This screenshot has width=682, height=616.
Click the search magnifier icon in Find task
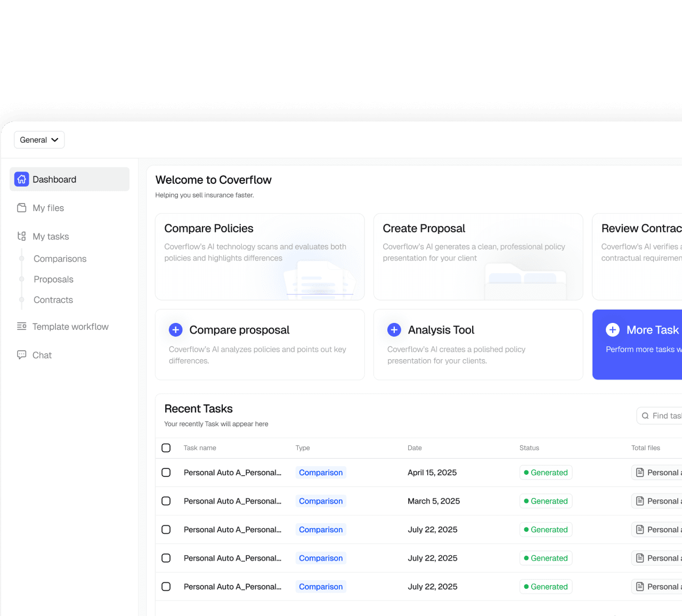click(645, 416)
